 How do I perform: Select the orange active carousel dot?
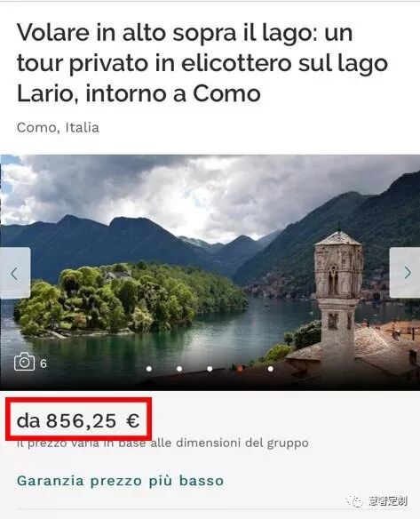tap(240, 368)
